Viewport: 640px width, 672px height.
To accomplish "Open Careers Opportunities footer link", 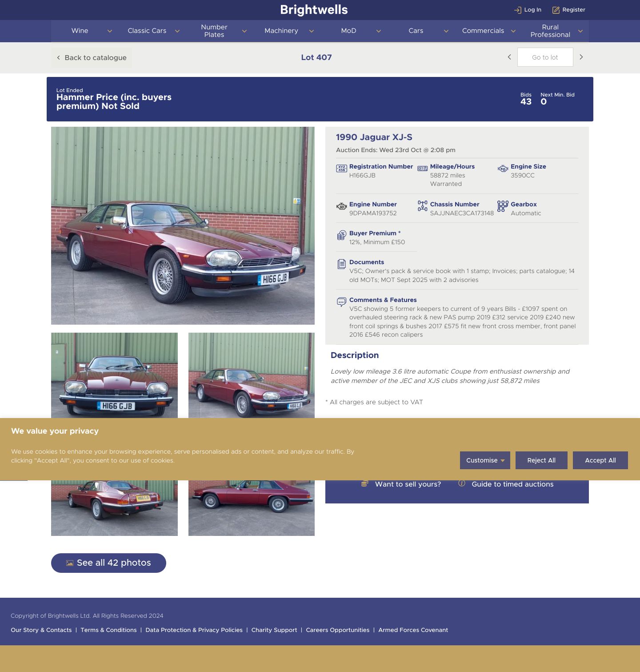I will click(x=338, y=630).
